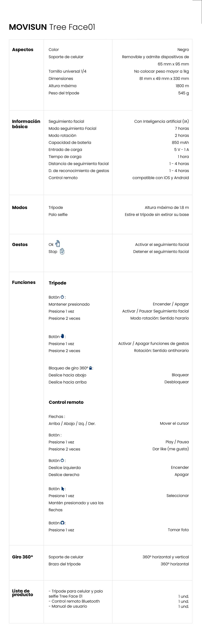202x644 pixels.
Task: Click the Stop open-palm gesture icon
Action: pyautogui.click(x=62, y=251)
